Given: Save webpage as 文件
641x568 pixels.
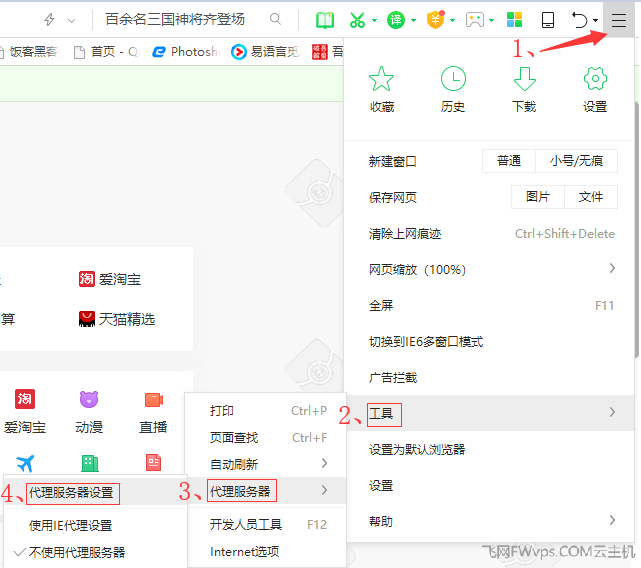Looking at the screenshot, I should point(591,197).
